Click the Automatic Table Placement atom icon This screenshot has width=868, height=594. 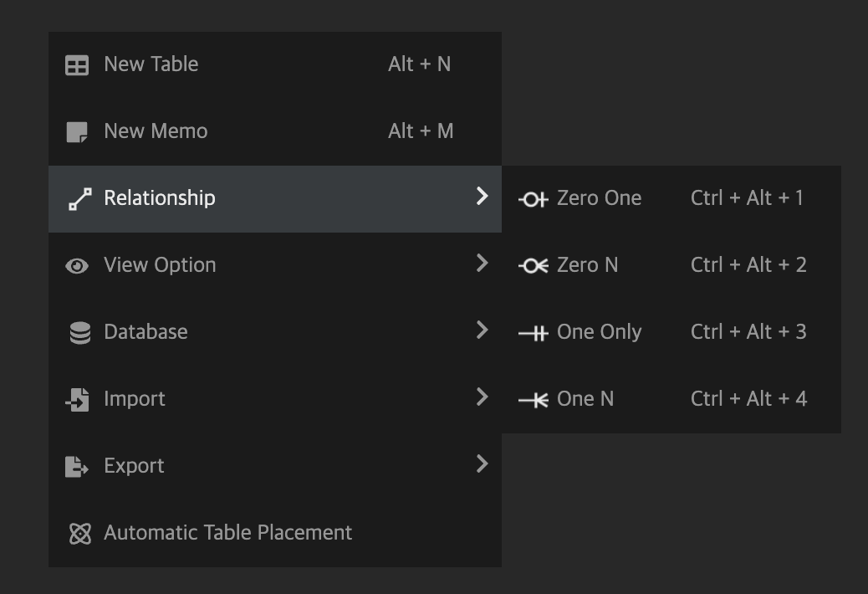79,534
